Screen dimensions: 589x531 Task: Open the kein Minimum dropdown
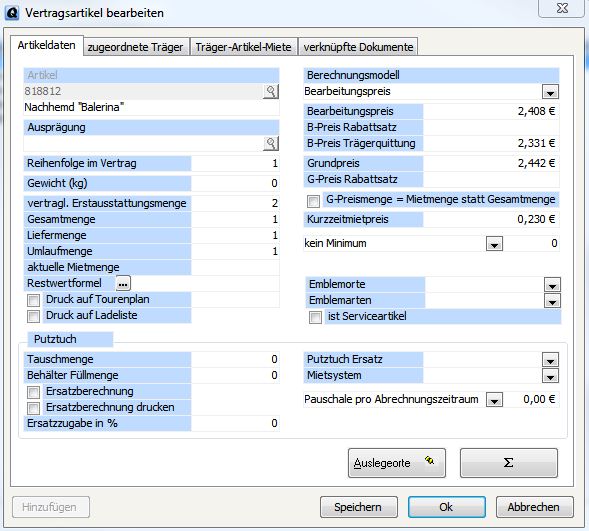(494, 244)
